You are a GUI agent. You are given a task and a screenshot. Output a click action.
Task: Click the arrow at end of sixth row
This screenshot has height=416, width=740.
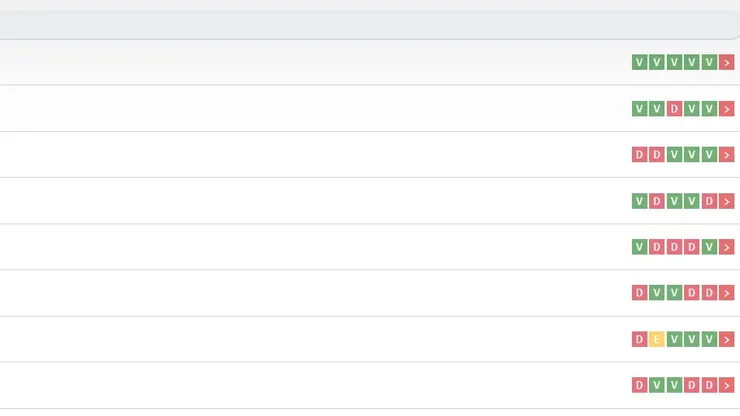click(x=727, y=293)
